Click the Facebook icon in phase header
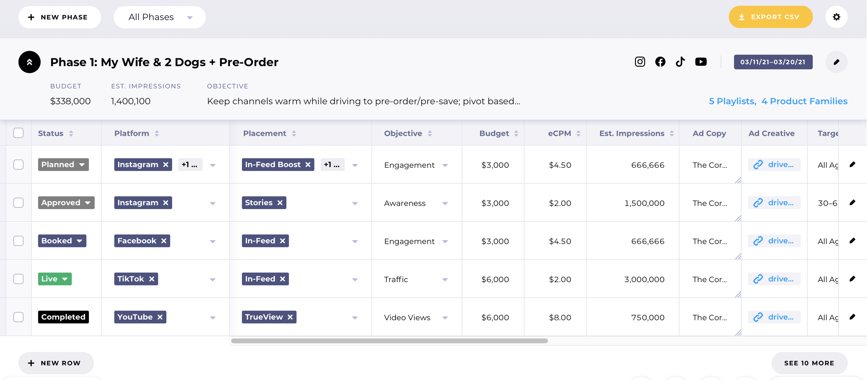 point(660,62)
